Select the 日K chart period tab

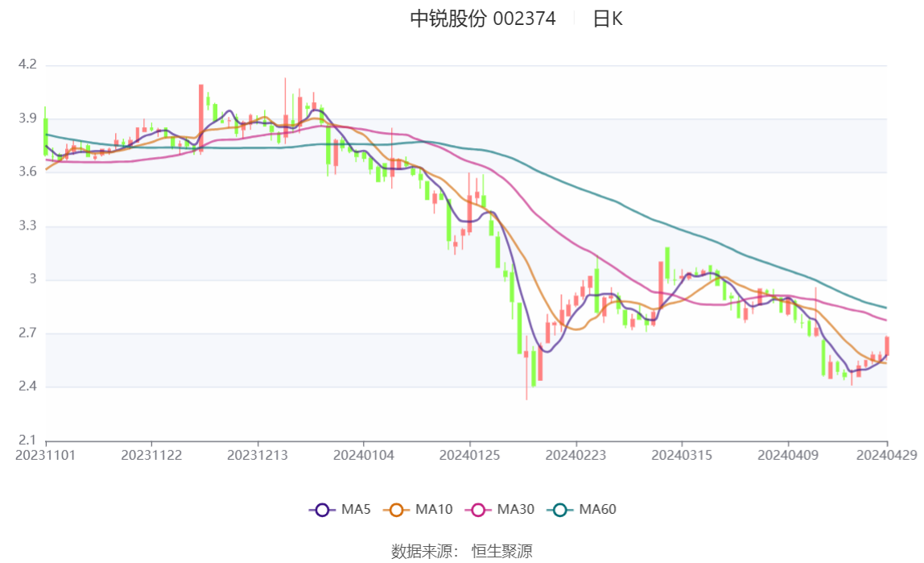tap(608, 19)
